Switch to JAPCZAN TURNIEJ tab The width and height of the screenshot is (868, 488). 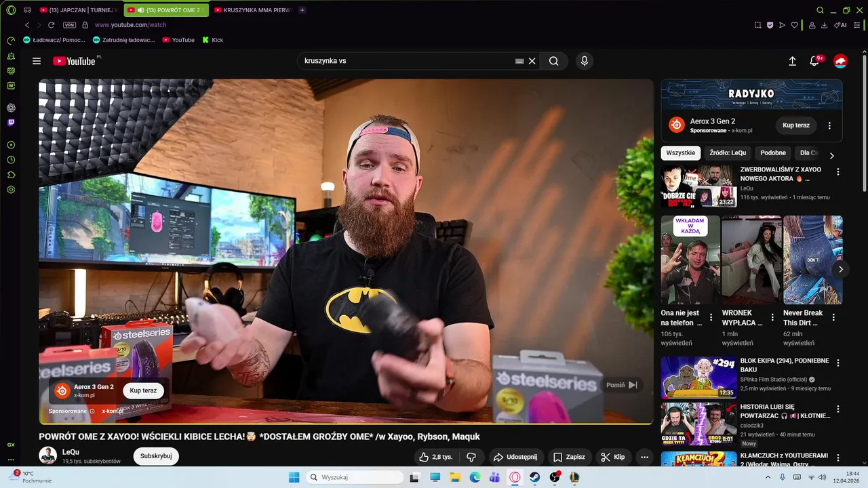point(78,10)
